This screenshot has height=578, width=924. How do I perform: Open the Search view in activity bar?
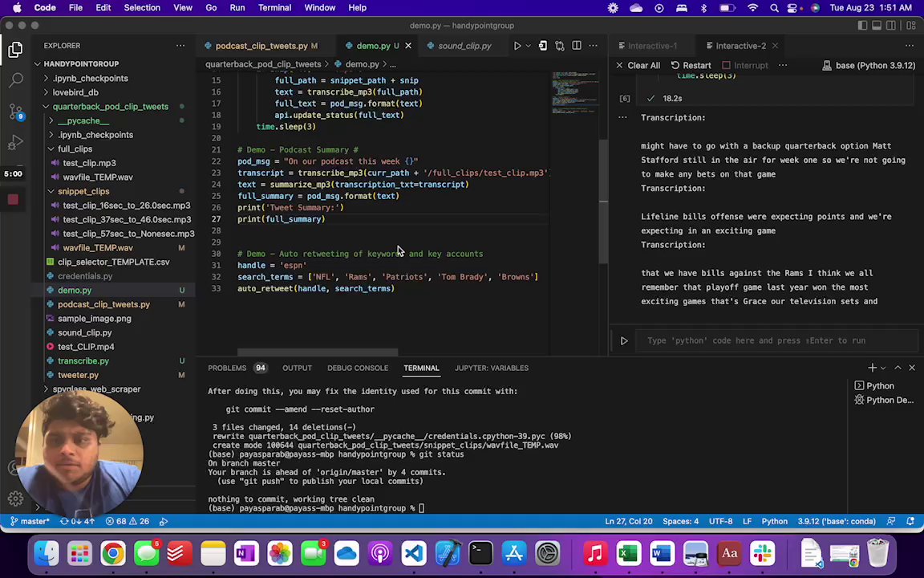(16, 80)
